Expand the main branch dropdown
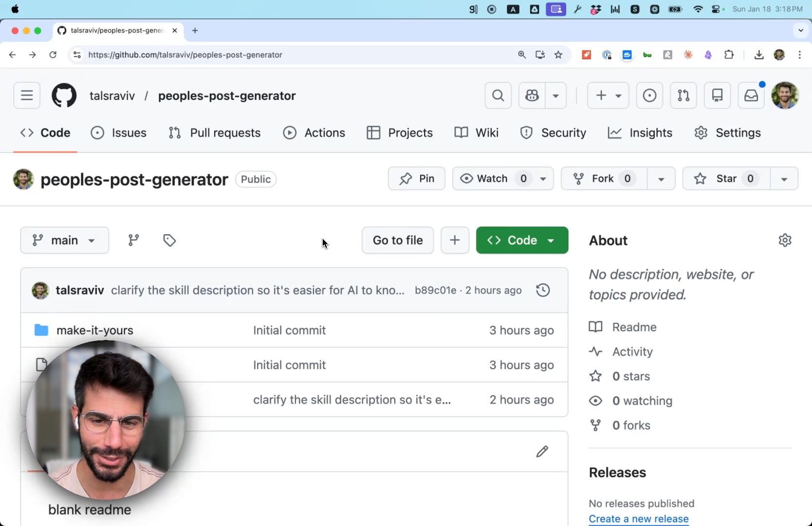812x526 pixels. 64,240
